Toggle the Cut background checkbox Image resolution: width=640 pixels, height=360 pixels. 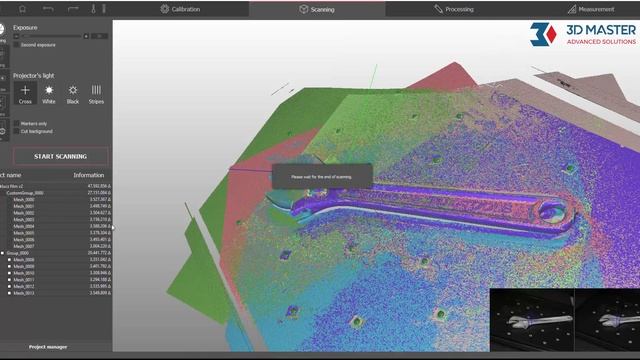(16, 131)
